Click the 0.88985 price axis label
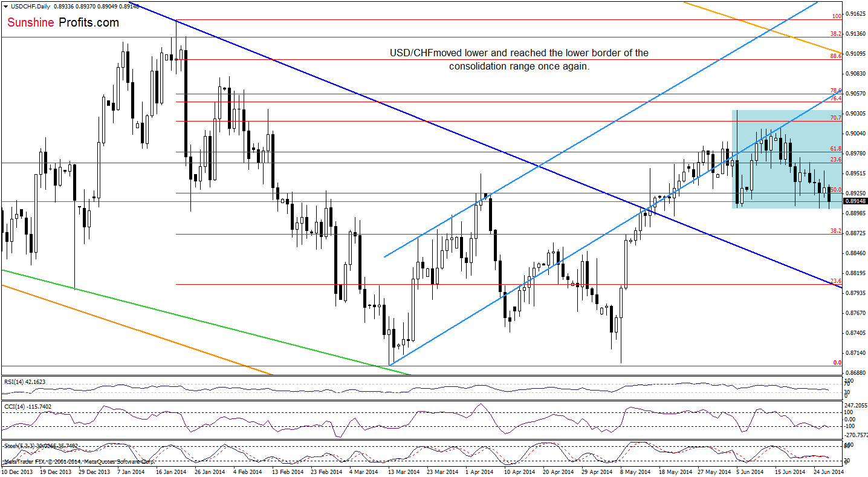 coord(855,213)
